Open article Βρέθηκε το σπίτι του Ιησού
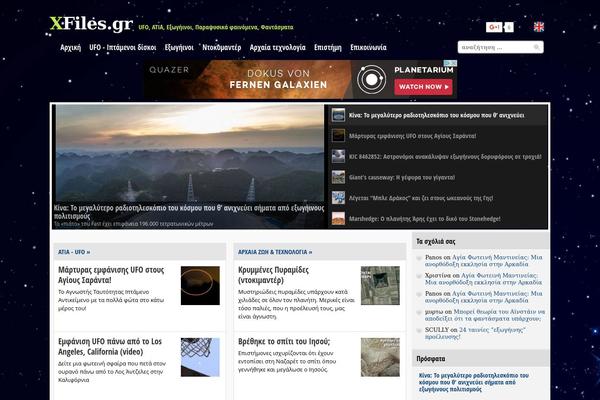The width and height of the screenshot is (600, 400). coord(284,341)
